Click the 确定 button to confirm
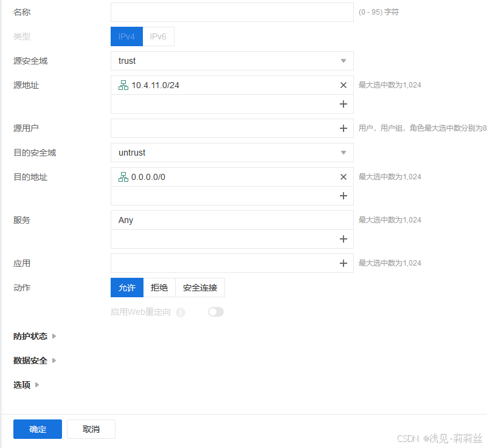This screenshot has width=487, height=448. tap(38, 429)
